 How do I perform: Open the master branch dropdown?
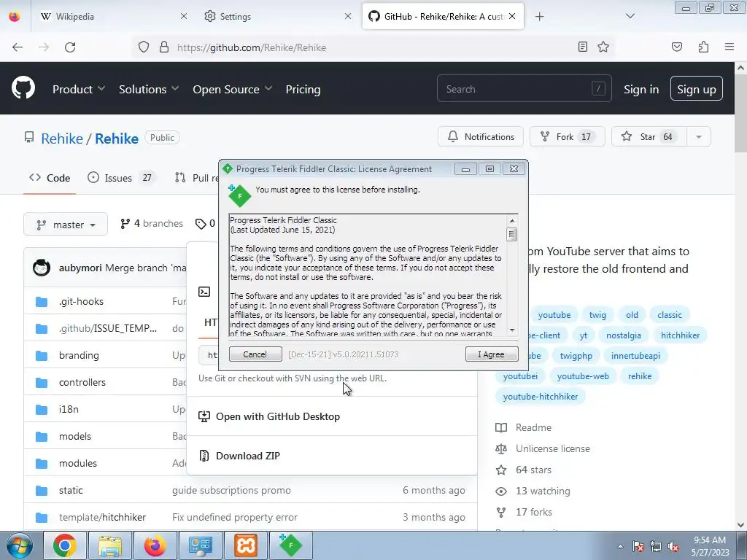click(66, 225)
